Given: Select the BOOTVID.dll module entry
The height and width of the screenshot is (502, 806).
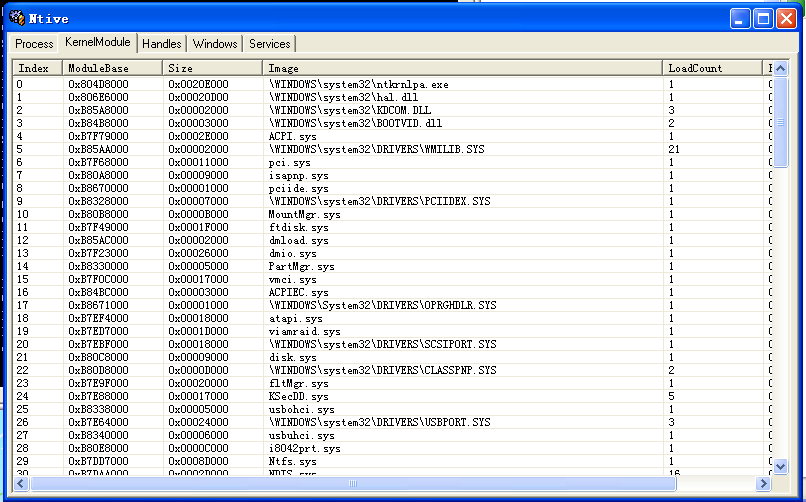Looking at the screenshot, I should 392,123.
